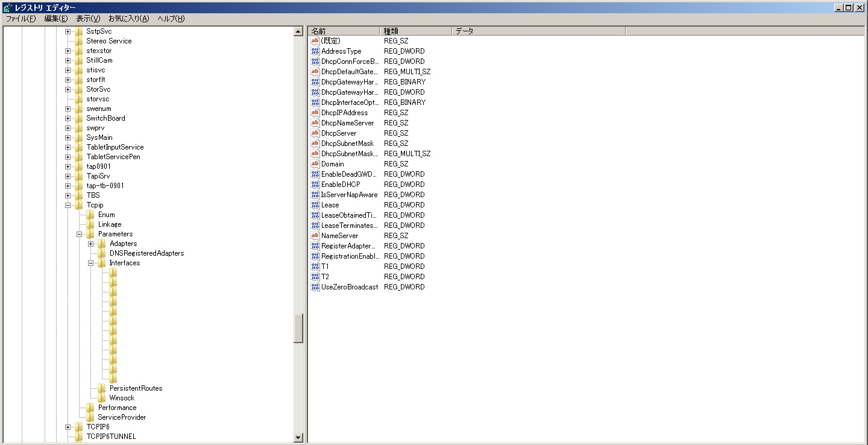Select the swenum tree item label
The width and height of the screenshot is (868, 445).
99,109
